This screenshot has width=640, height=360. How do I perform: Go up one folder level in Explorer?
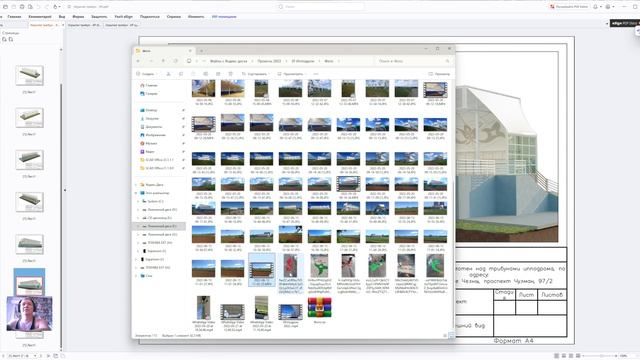point(163,61)
